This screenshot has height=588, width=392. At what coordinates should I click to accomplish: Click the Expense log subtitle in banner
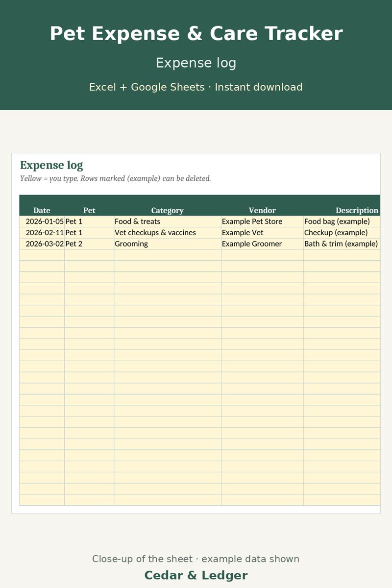(196, 63)
